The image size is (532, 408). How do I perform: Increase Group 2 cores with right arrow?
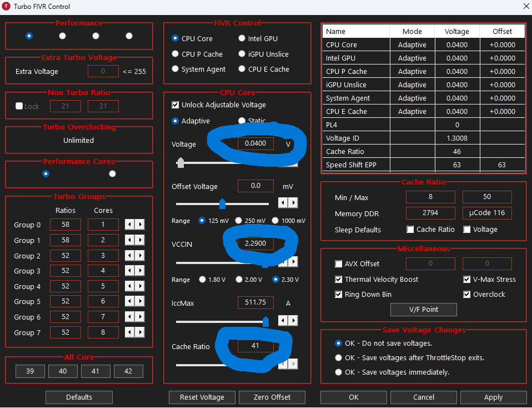(x=140, y=256)
